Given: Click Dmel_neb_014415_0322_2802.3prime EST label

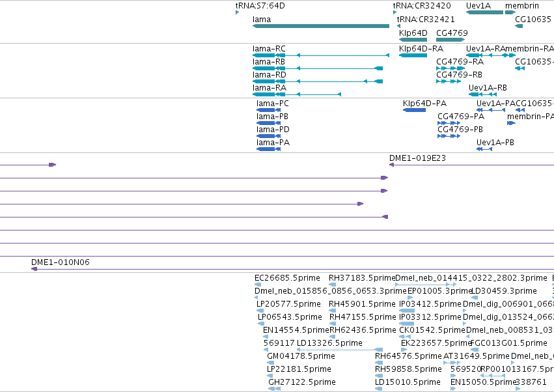Looking at the screenshot, I should click(471, 278).
